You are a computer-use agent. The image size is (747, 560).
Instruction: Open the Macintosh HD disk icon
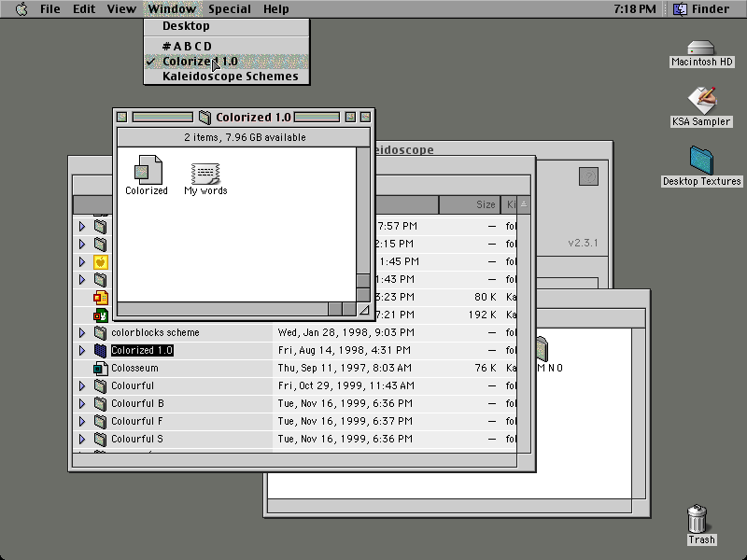701,49
